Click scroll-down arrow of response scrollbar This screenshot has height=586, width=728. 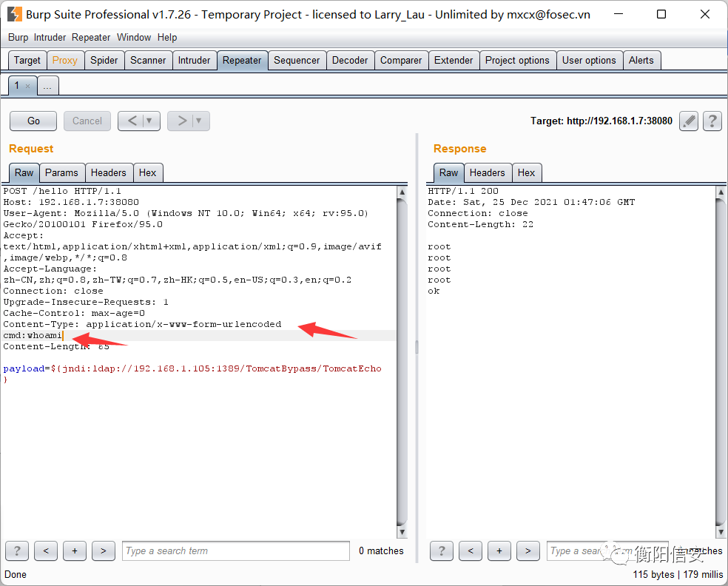721,533
